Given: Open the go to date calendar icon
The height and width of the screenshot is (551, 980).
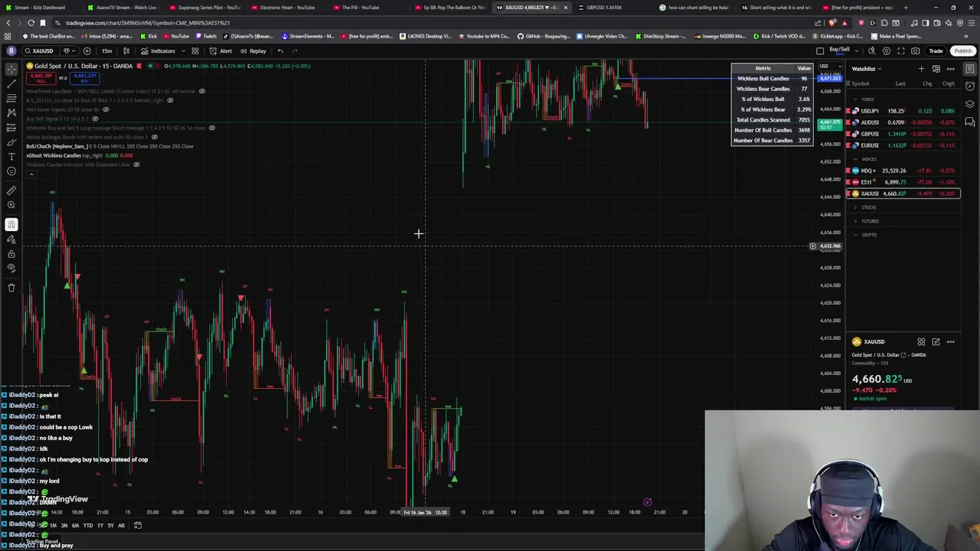Looking at the screenshot, I should point(138,525).
